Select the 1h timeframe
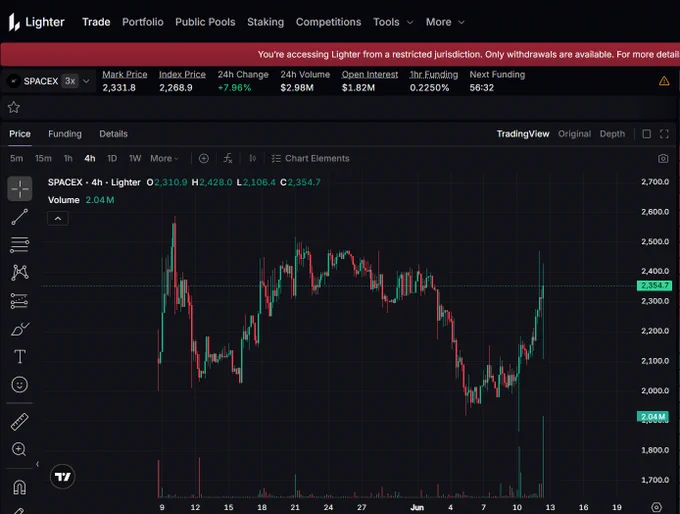Image resolution: width=680 pixels, height=514 pixels. coord(68,159)
